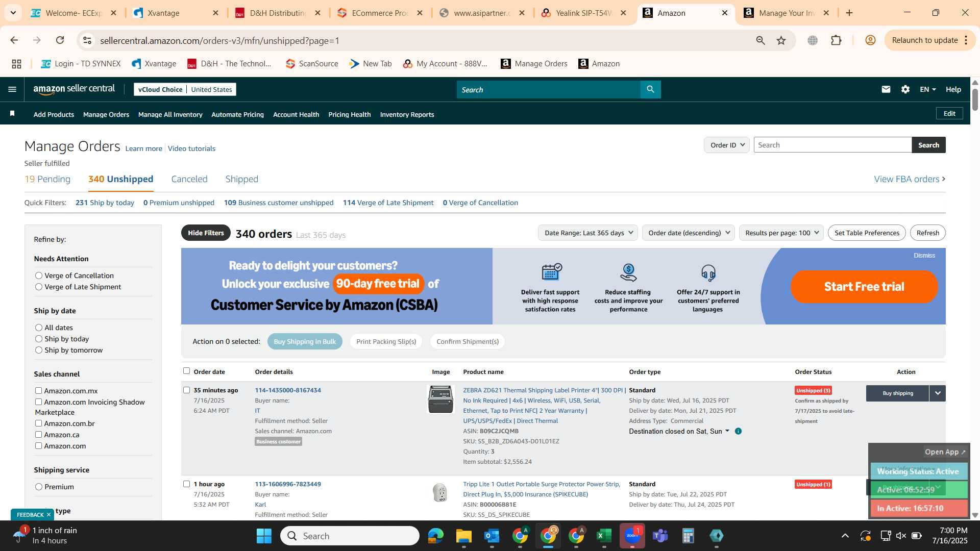Go back with browser back arrow
Screen dimensions: 980x551
(14, 40)
